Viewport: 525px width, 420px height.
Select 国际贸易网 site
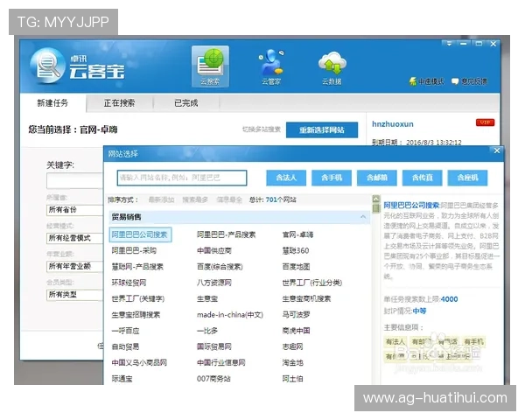[214, 346]
